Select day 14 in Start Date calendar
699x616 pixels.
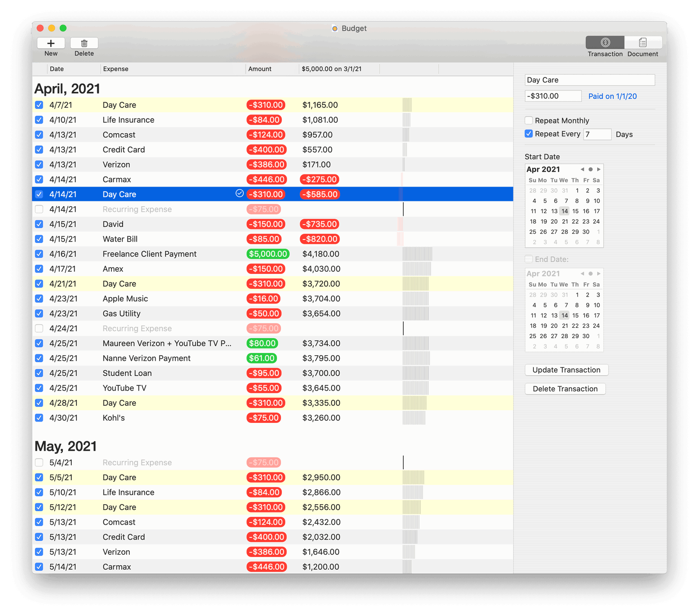tap(565, 211)
